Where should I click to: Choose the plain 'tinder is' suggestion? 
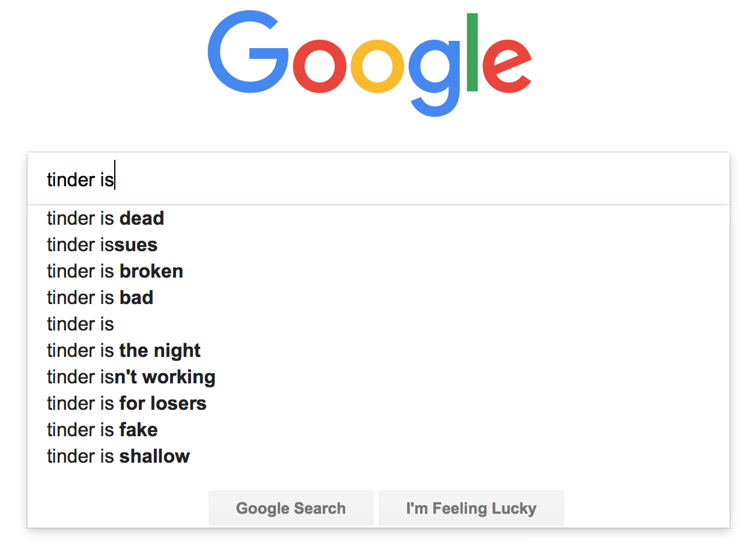(x=81, y=324)
